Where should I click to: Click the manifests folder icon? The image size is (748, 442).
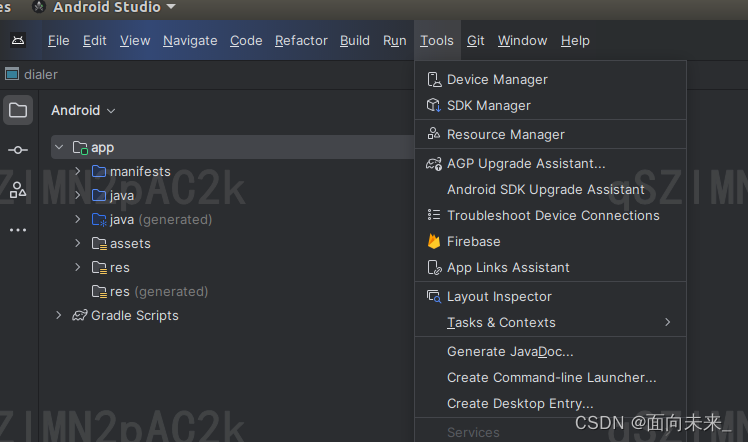(x=99, y=171)
